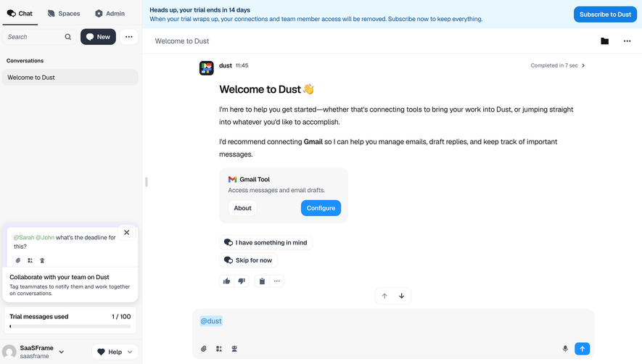Start a New conversation

pos(98,37)
